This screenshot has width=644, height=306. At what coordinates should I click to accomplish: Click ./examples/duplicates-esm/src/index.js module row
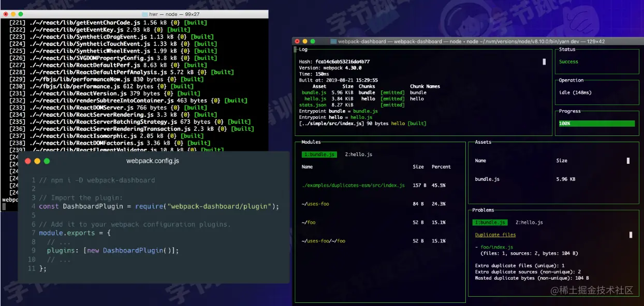(x=374, y=185)
